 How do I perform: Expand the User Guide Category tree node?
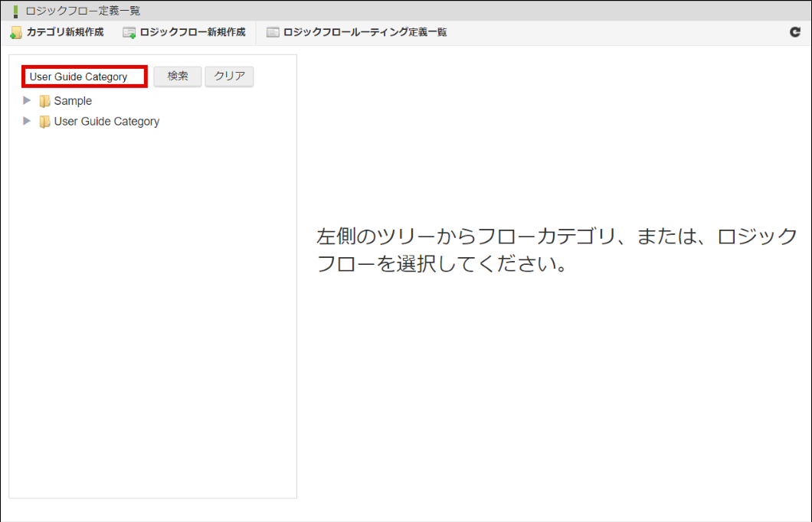27,121
